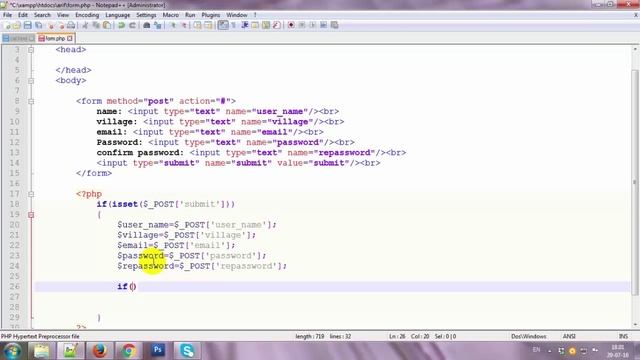Screen dimensions: 640x360
Task: Toggle Show All Characters in the toolbar
Action: pyautogui.click(x=233, y=25)
